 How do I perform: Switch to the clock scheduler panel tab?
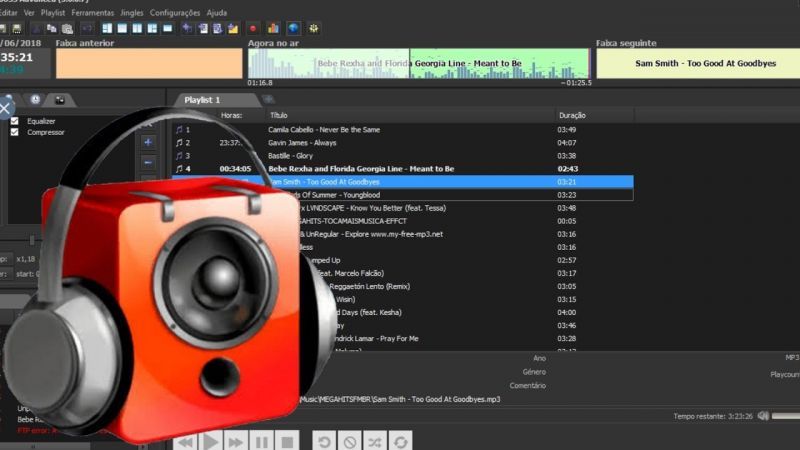coord(35,99)
